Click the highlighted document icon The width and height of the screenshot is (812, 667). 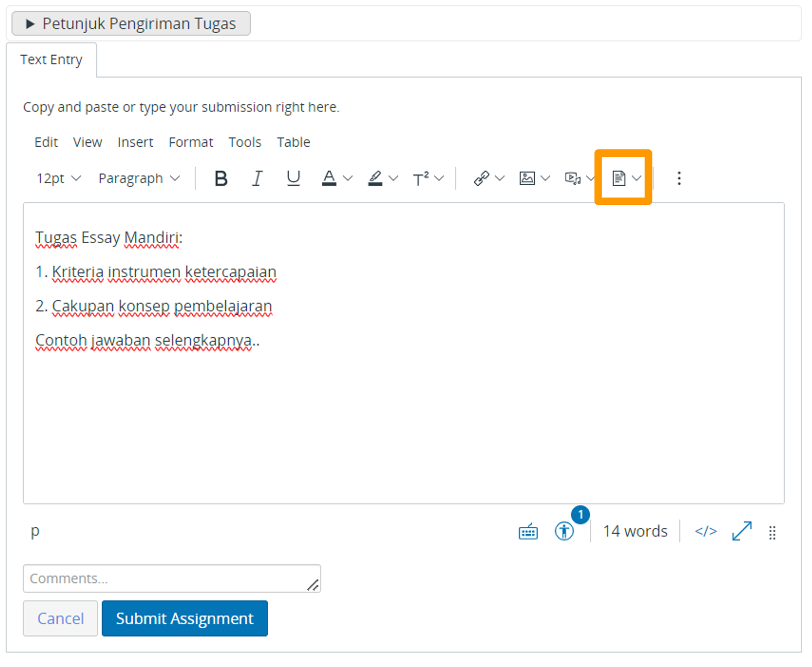click(619, 178)
